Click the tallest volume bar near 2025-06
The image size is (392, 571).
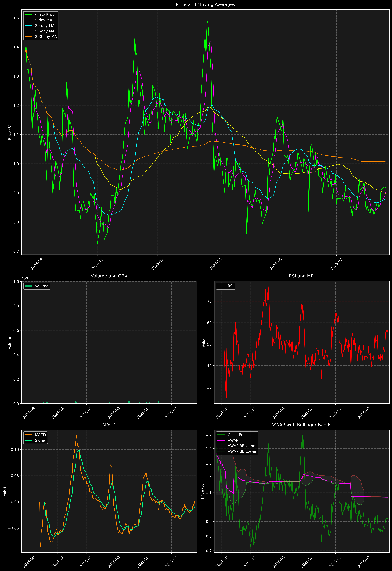click(x=158, y=344)
